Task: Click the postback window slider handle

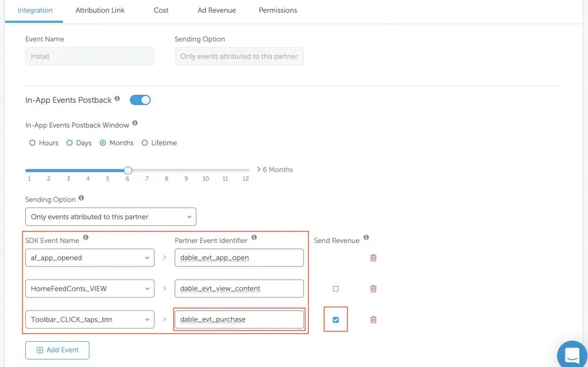Action: coord(128,171)
